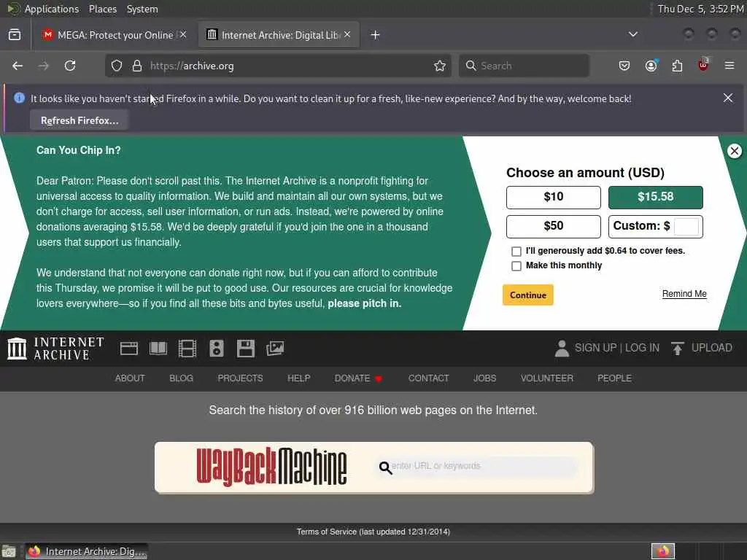
Task: Open the Images icon in the Archive navbar
Action: (x=275, y=349)
